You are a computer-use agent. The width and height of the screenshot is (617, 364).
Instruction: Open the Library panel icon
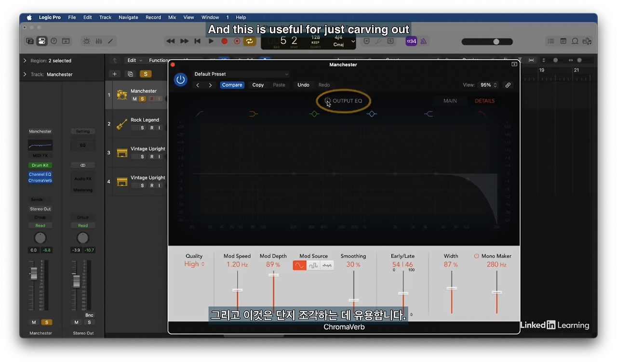[x=30, y=41]
